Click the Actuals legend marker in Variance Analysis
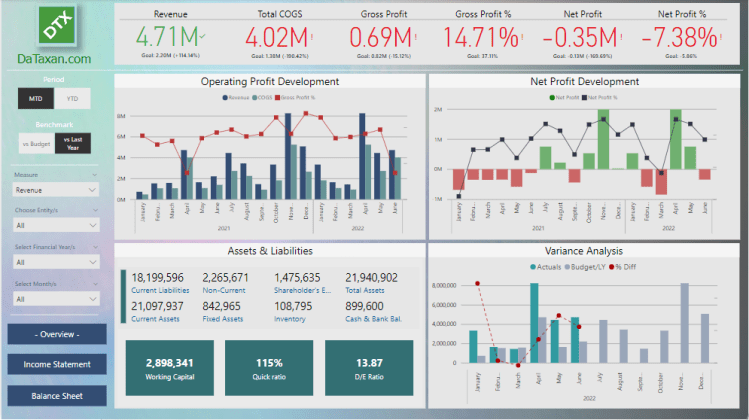The width and height of the screenshot is (749, 420). (530, 265)
